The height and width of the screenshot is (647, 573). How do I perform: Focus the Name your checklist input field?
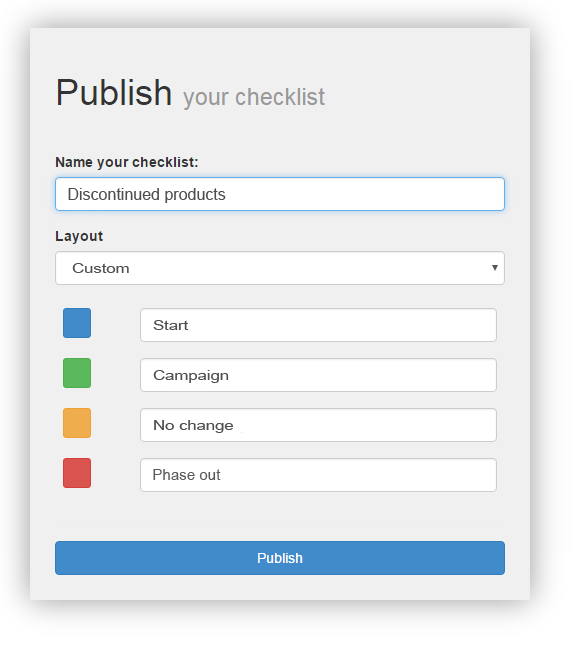click(x=280, y=194)
